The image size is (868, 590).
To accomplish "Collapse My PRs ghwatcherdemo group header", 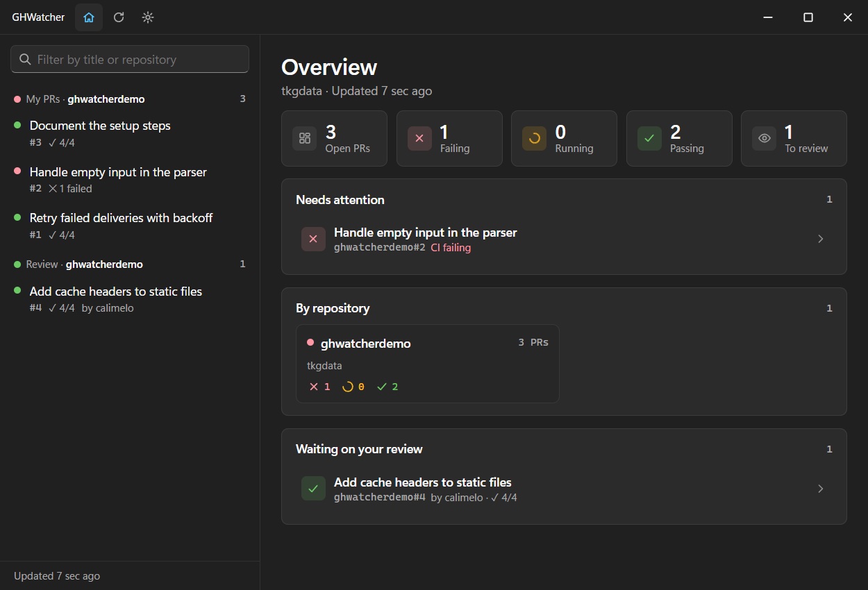I will pos(130,99).
